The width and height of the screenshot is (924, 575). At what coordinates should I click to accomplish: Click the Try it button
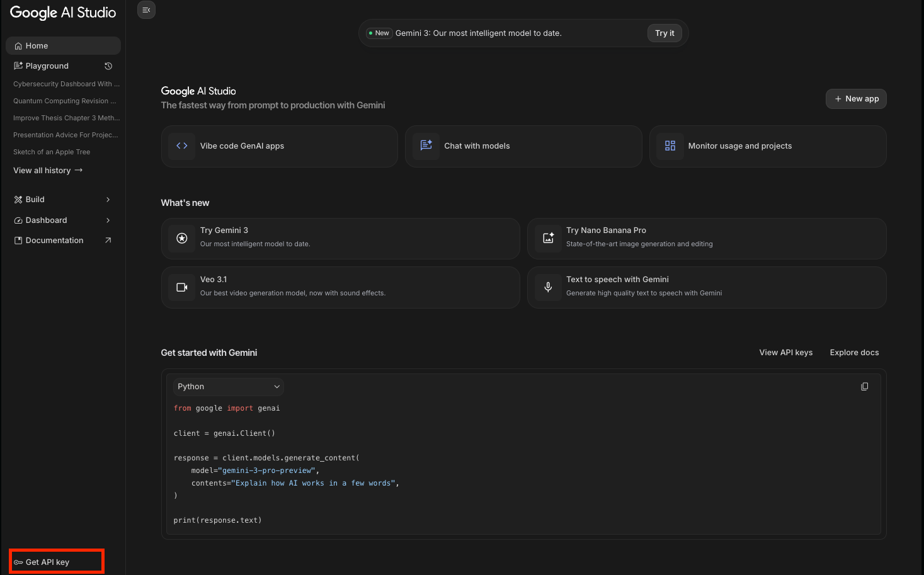point(664,33)
